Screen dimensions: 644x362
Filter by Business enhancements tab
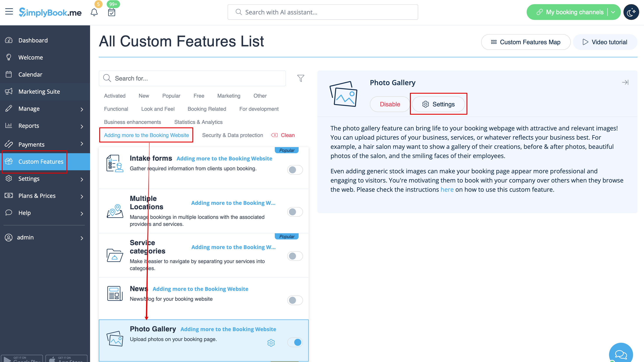(132, 122)
